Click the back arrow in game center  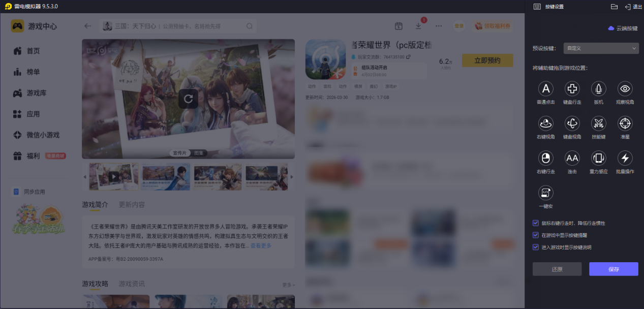88,26
